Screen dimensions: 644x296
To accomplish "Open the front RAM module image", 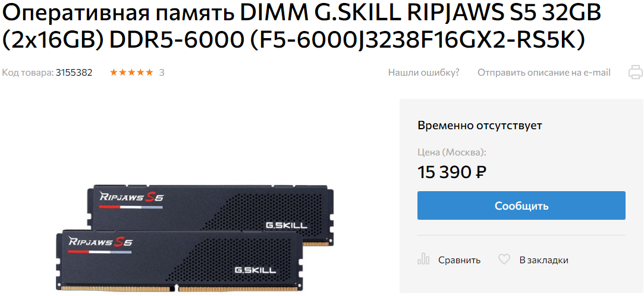I will [178, 260].
